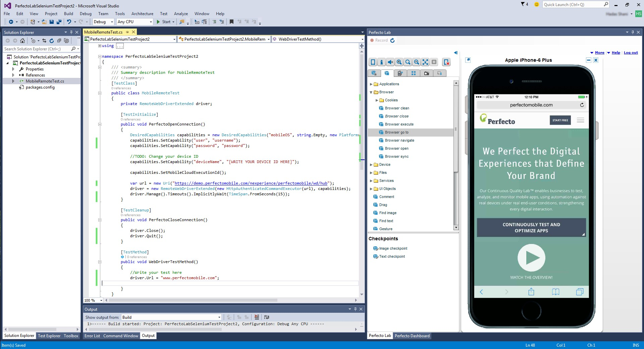644x349 pixels.
Task: Toggle Word Wrap icon in Output window
Action: click(267, 317)
